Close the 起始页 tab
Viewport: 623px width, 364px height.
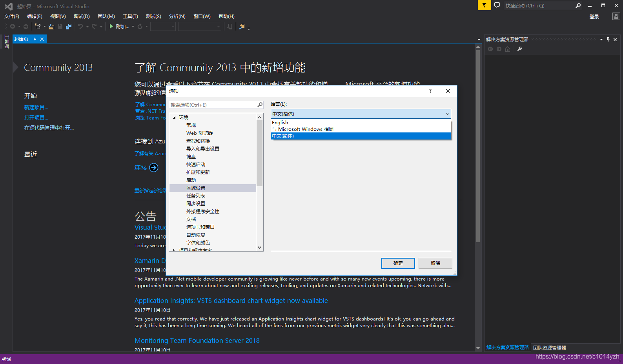coord(42,39)
